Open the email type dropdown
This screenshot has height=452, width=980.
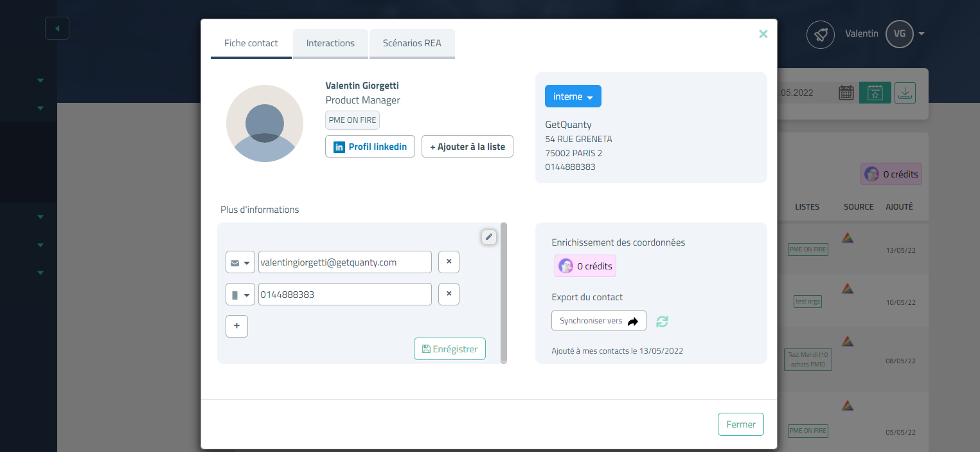pos(240,262)
